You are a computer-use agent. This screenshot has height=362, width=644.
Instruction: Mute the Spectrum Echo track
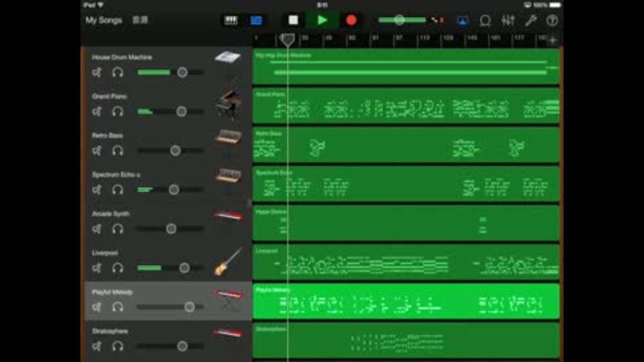(97, 190)
